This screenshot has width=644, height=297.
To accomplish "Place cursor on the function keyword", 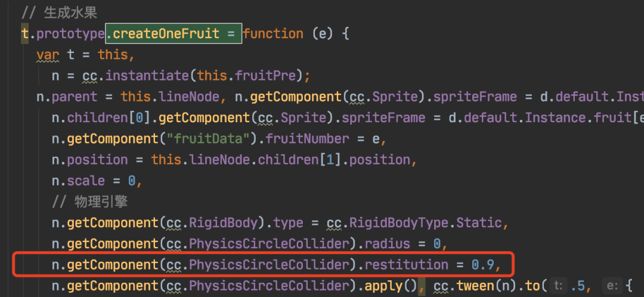I will click(273, 33).
